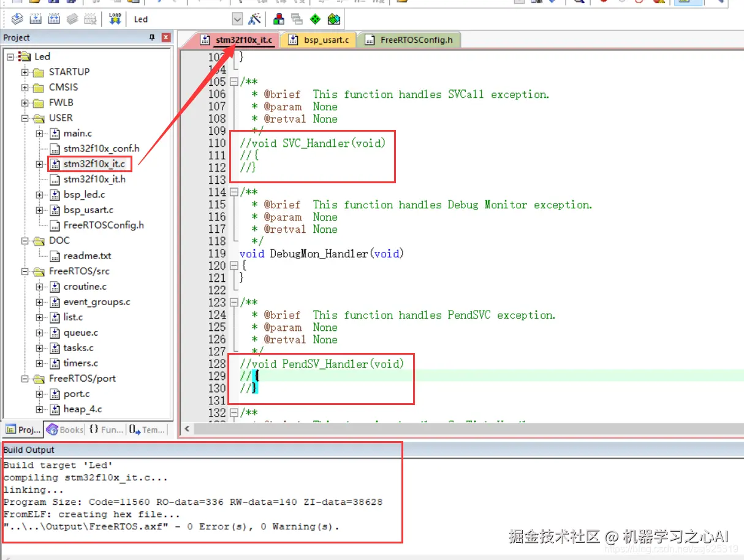
Task: Click the 'void DebugMon_Handler(void)' code line
Action: (322, 253)
